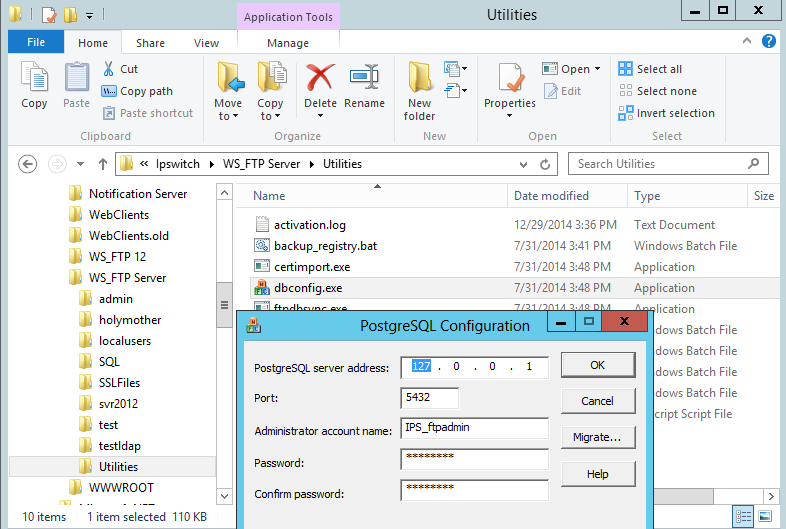Click the navigation pane scroll down arrow
Screen dimensions: 786x529
(x=224, y=496)
